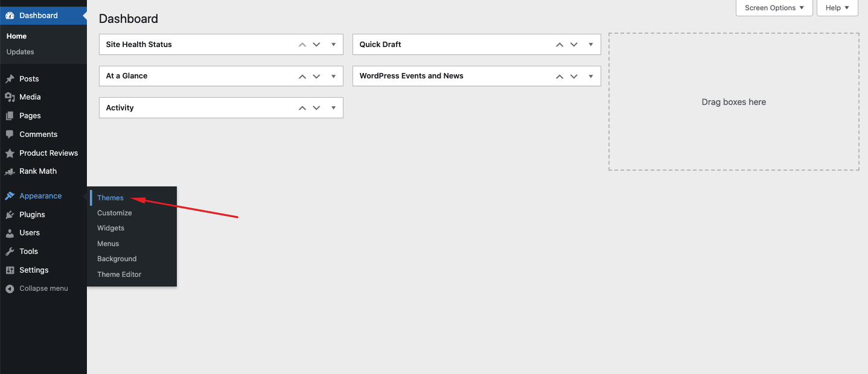The width and height of the screenshot is (868, 374).
Task: Open the Help dropdown
Action: (837, 8)
